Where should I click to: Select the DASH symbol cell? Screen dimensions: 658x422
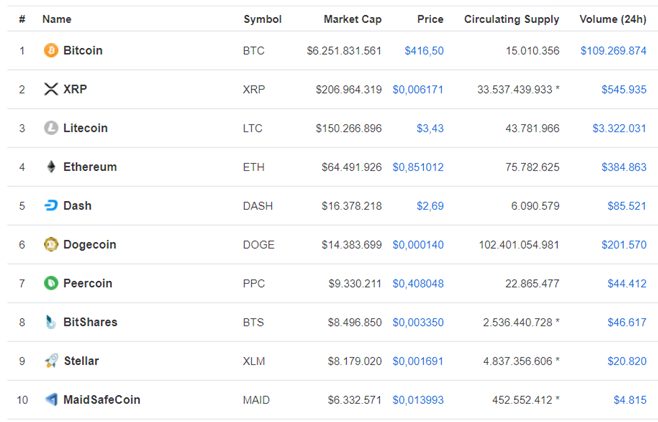(x=258, y=206)
